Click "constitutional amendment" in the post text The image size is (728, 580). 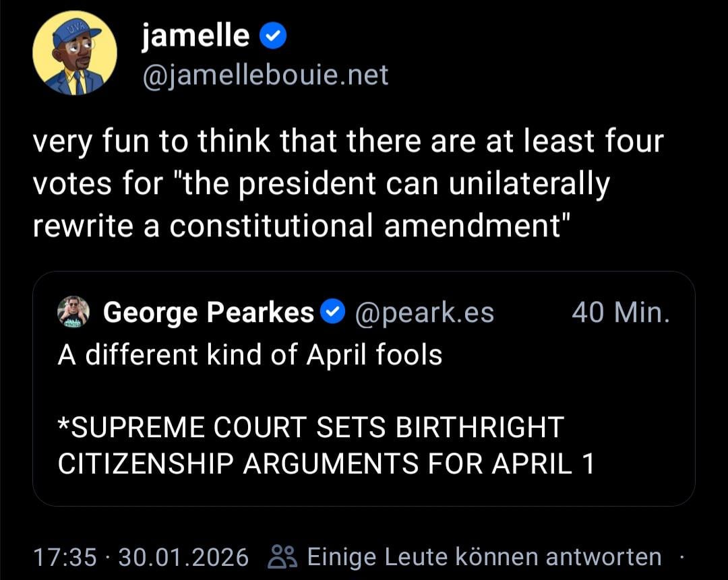click(365, 227)
